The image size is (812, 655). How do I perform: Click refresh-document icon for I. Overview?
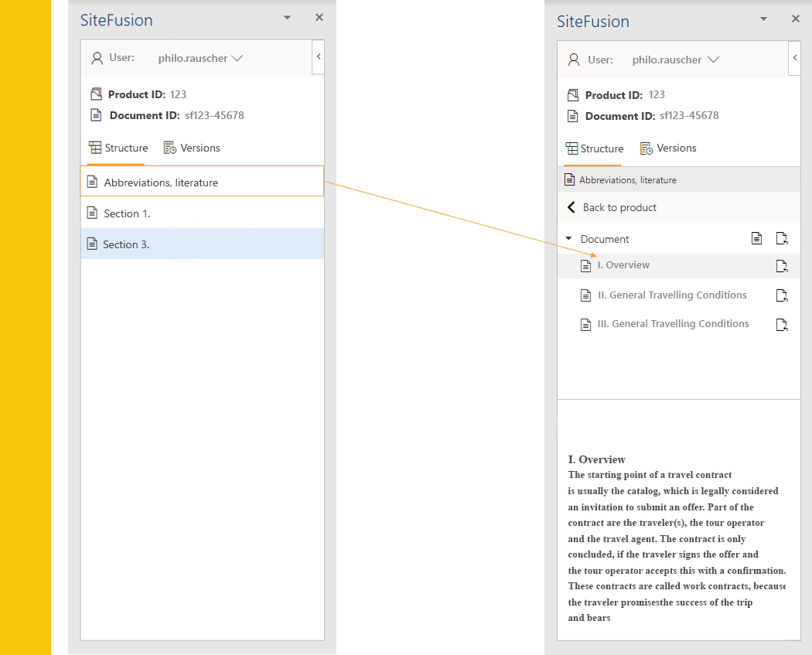782,266
